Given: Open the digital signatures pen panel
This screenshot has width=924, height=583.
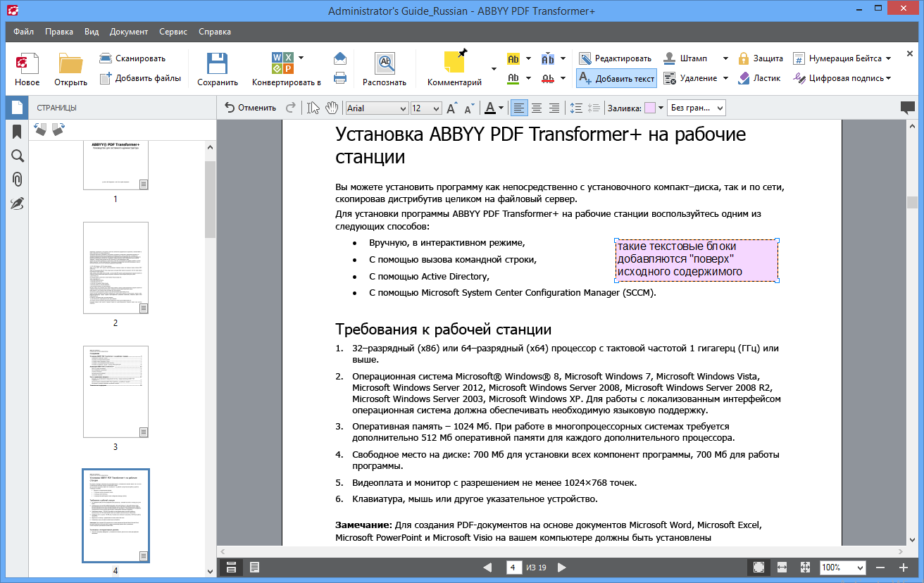Looking at the screenshot, I should [x=17, y=203].
